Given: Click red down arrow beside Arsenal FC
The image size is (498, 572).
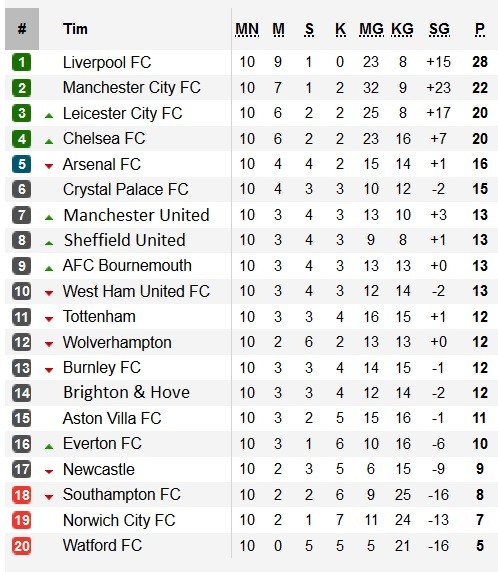Looking at the screenshot, I should pos(49,166).
